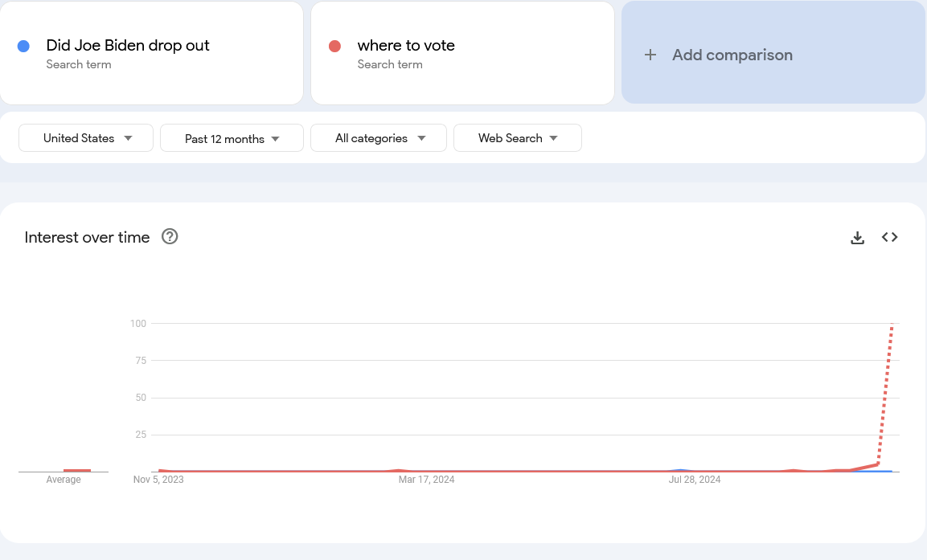Click the red dot for where to vote
Viewport: 927px width, 560px height.
(334, 46)
